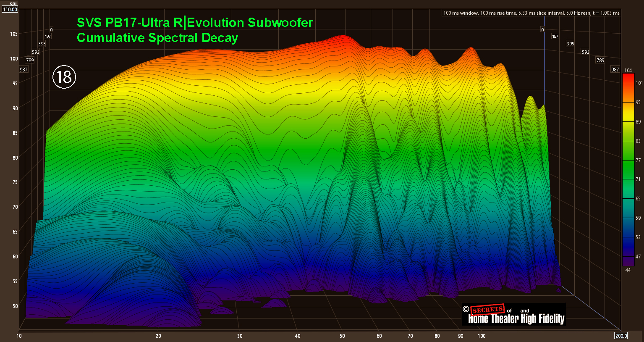Click the 47 color legend label
This screenshot has width=644, height=342.
tap(638, 256)
